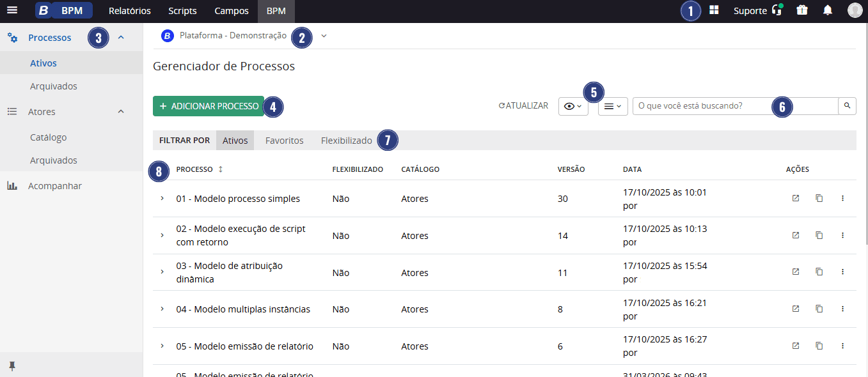This screenshot has width=868, height=377.
Task: Click Suporte text in header
Action: [x=750, y=11]
